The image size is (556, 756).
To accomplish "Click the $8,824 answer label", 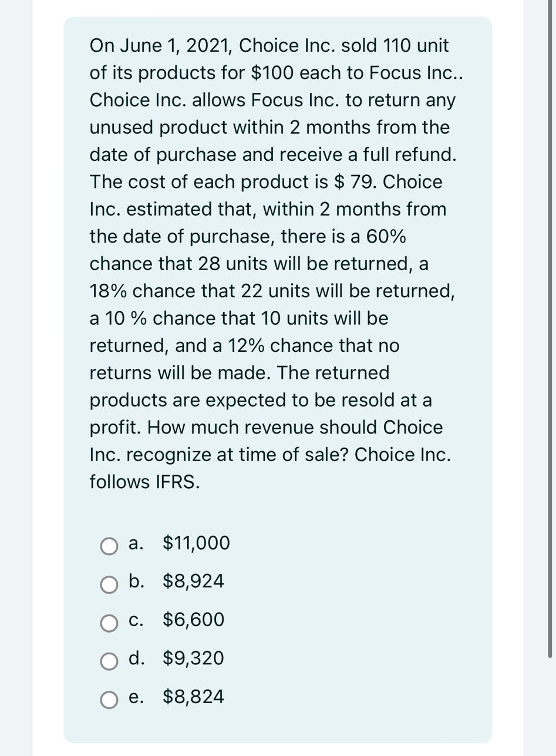I will point(193,697).
